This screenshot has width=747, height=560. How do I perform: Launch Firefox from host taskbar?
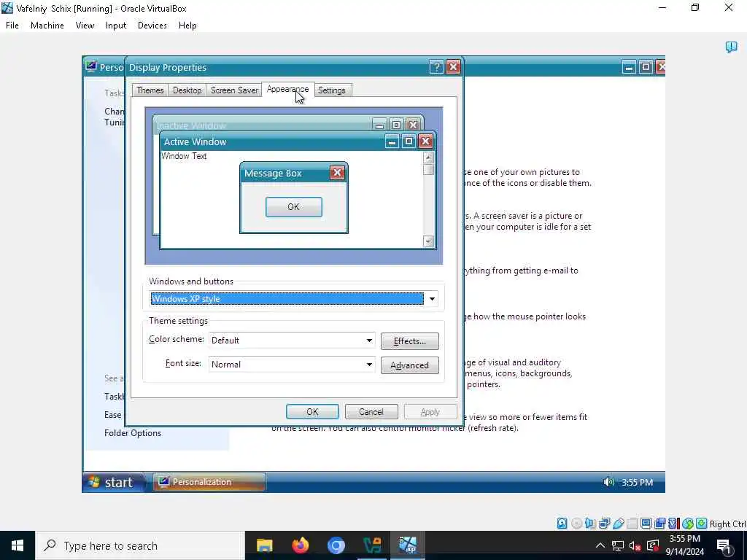tap(300, 545)
